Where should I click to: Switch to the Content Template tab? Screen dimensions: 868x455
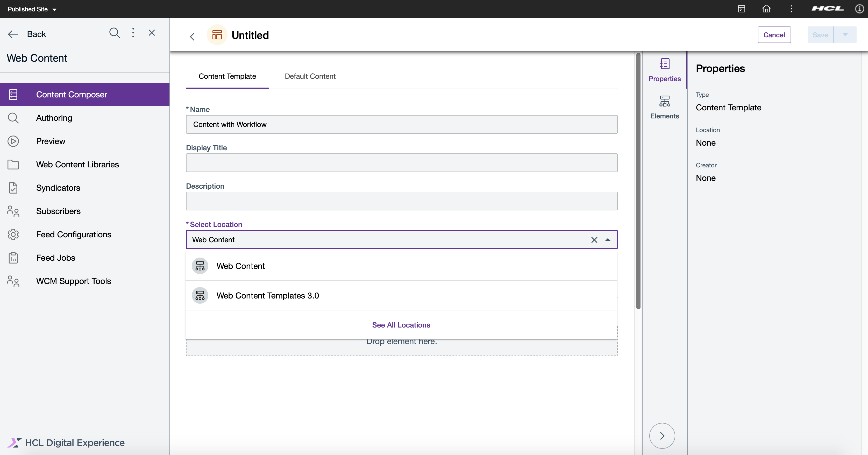[227, 76]
